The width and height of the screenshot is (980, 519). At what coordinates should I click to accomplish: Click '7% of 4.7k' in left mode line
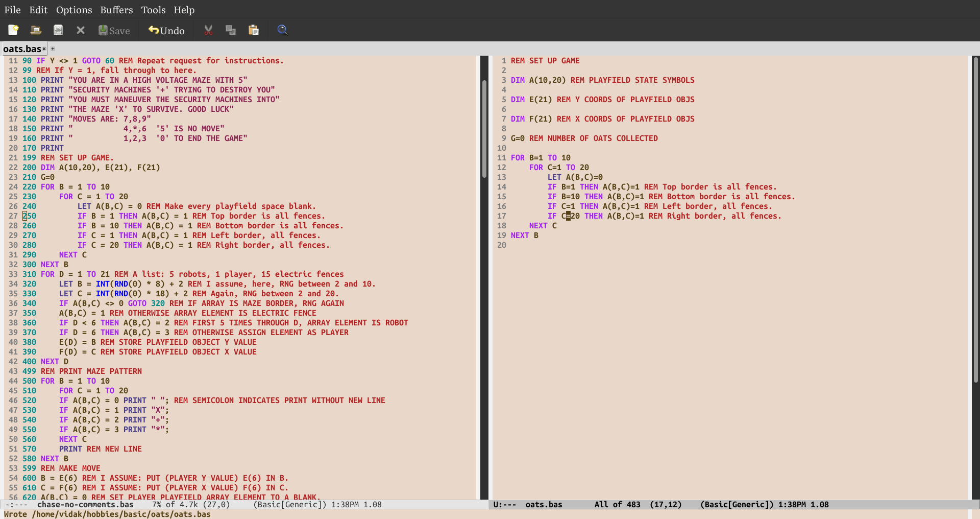(175, 505)
